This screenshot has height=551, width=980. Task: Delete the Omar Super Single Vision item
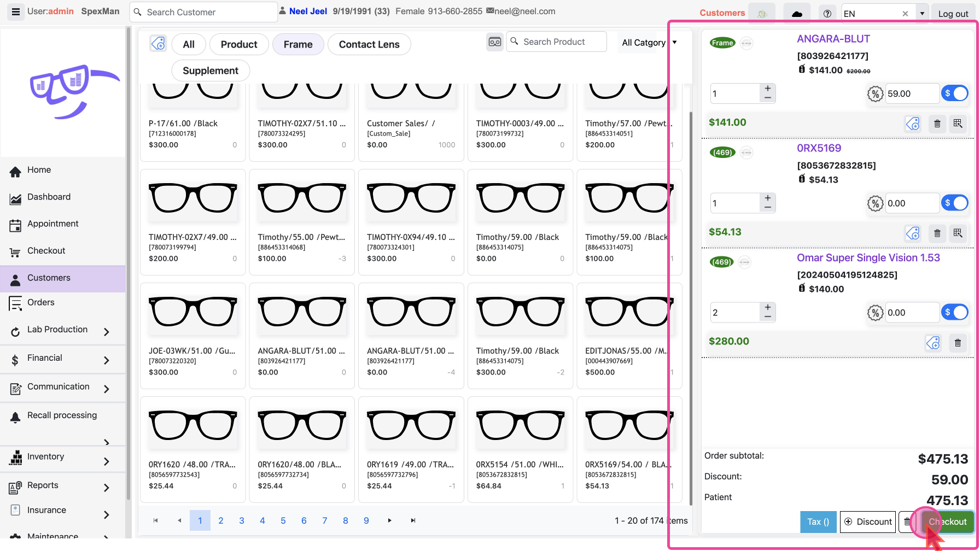(x=958, y=343)
